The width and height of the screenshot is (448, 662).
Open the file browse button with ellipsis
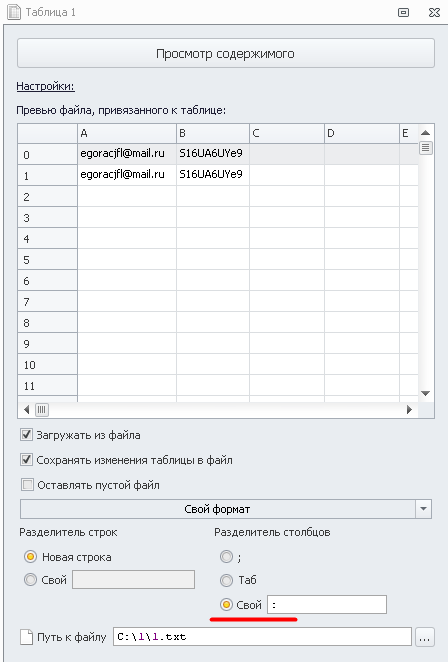pyautogui.click(x=424, y=637)
